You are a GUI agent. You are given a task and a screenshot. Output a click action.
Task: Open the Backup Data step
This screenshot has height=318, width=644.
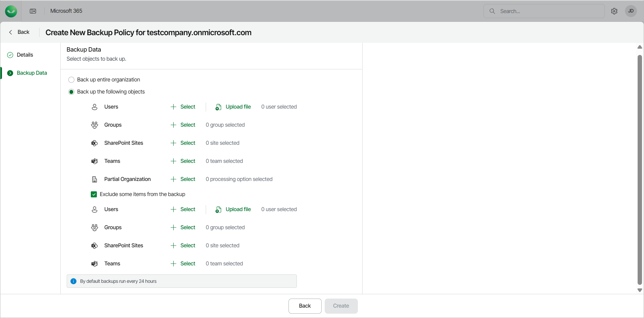[32, 73]
